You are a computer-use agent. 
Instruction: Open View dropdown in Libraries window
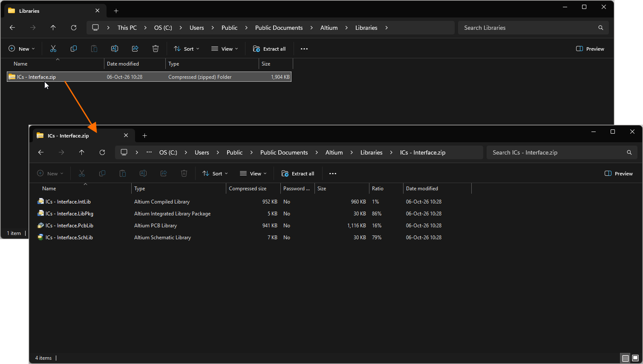(x=225, y=49)
